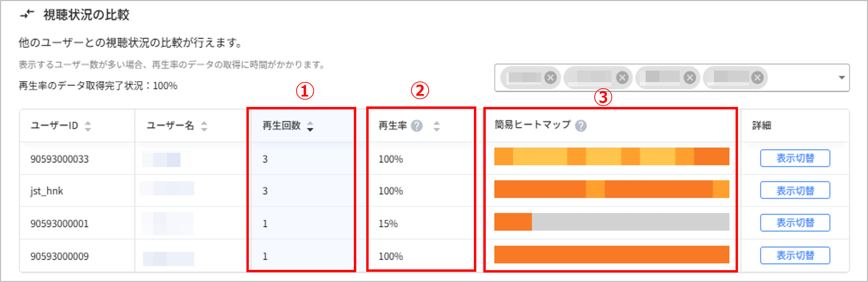The height and width of the screenshot is (282, 868).
Task: Expand the user selection dropdown arrow
Action: tap(841, 78)
